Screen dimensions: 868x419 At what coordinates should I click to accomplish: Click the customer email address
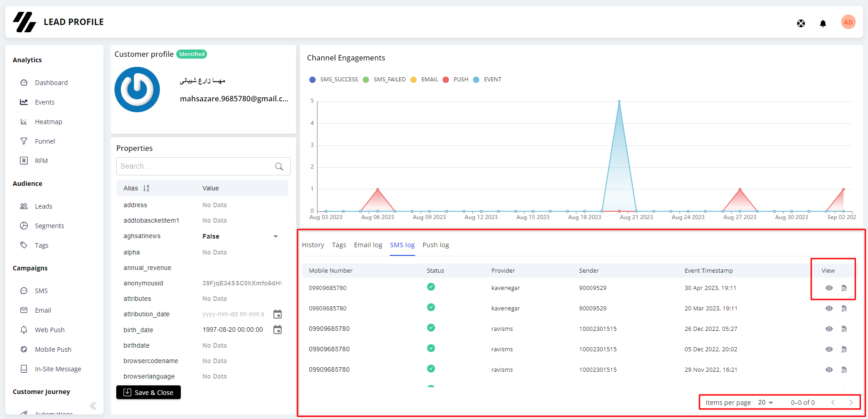tap(234, 99)
